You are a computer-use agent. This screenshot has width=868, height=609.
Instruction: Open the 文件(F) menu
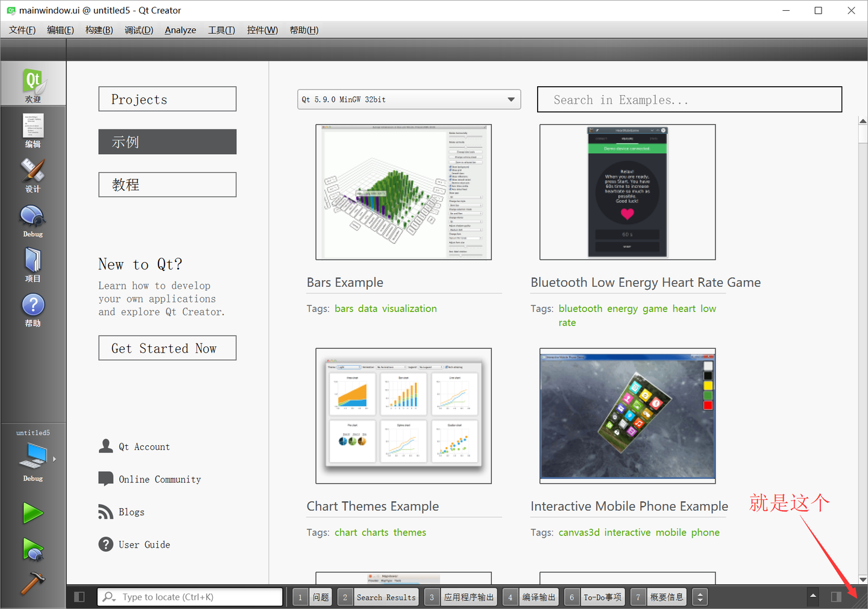point(22,30)
